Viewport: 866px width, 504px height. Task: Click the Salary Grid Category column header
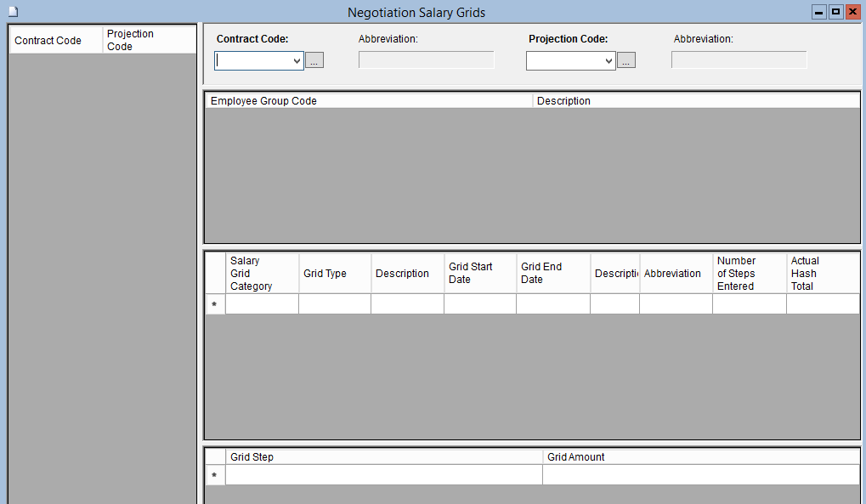point(262,274)
